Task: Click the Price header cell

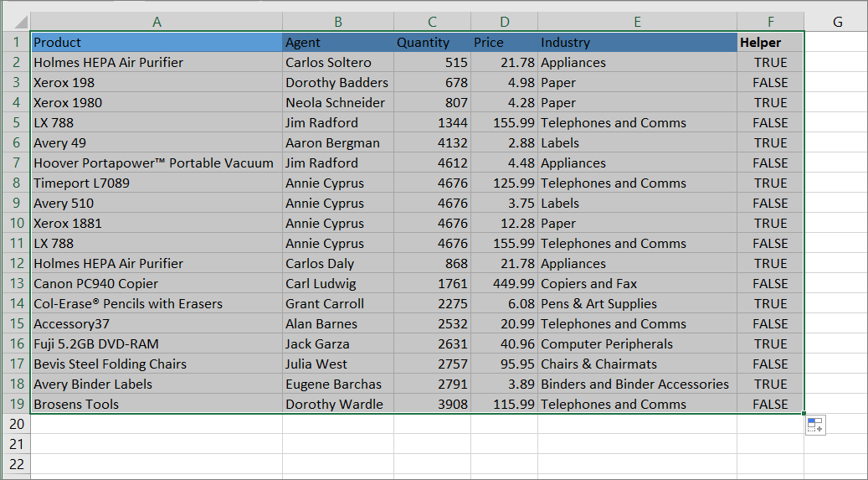Action: pyautogui.click(x=504, y=42)
